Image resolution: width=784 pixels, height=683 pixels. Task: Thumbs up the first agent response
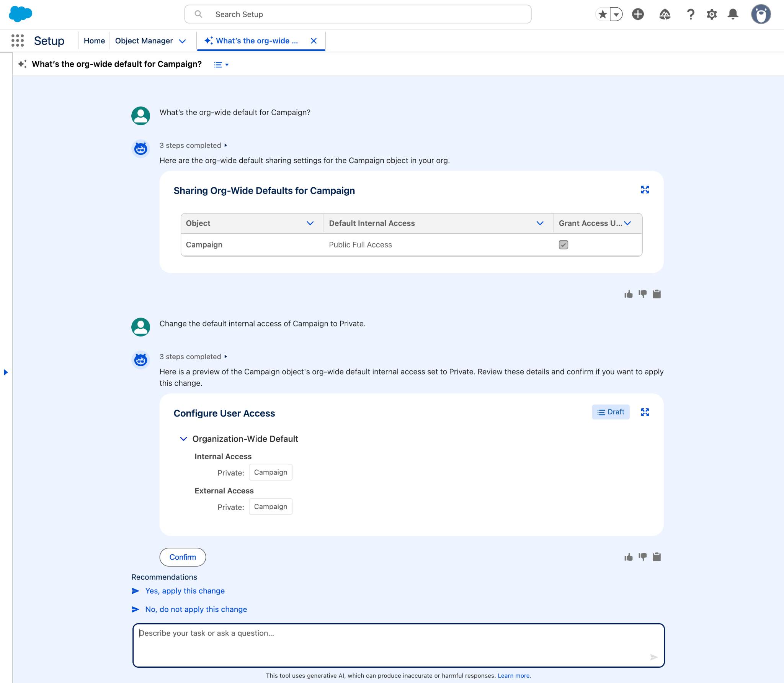[629, 294]
